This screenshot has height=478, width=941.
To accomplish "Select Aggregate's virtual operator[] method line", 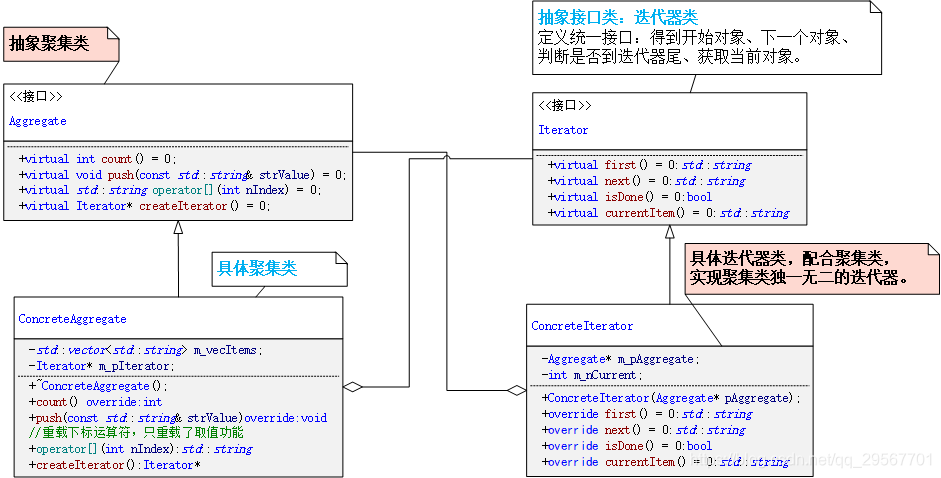I will pos(170,190).
